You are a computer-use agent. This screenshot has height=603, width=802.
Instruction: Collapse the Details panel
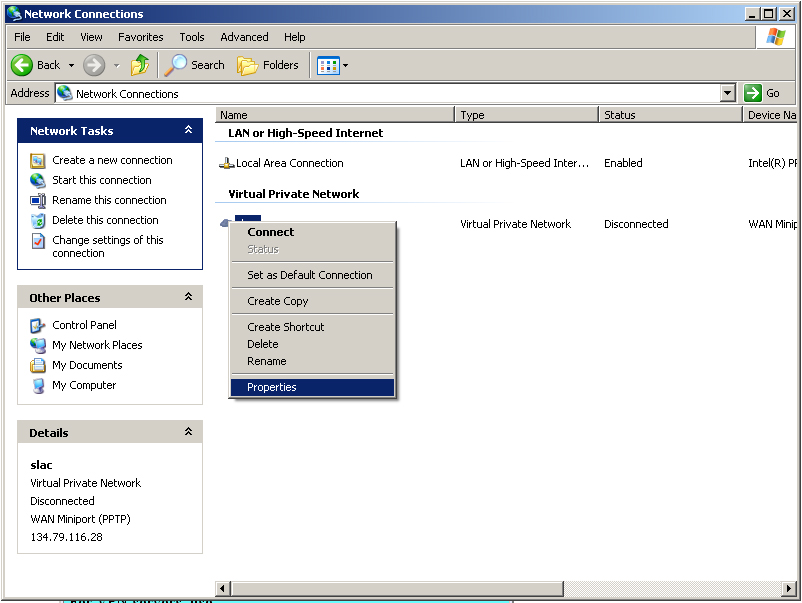[188, 432]
